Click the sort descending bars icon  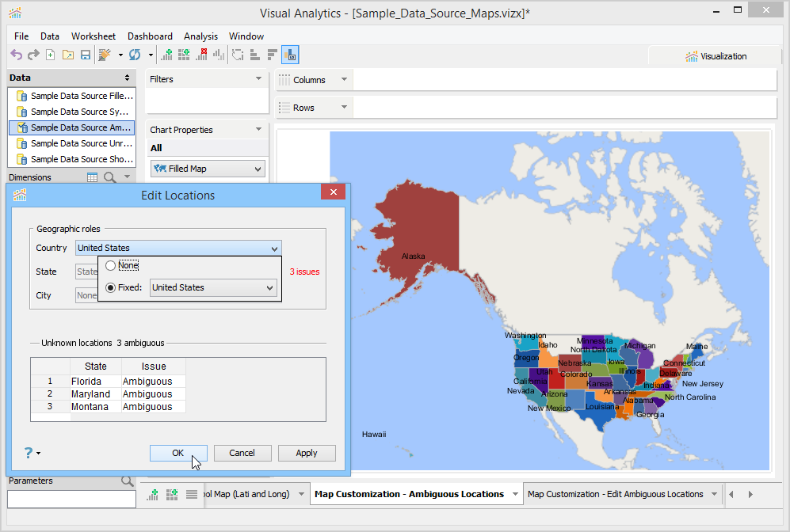point(273,55)
